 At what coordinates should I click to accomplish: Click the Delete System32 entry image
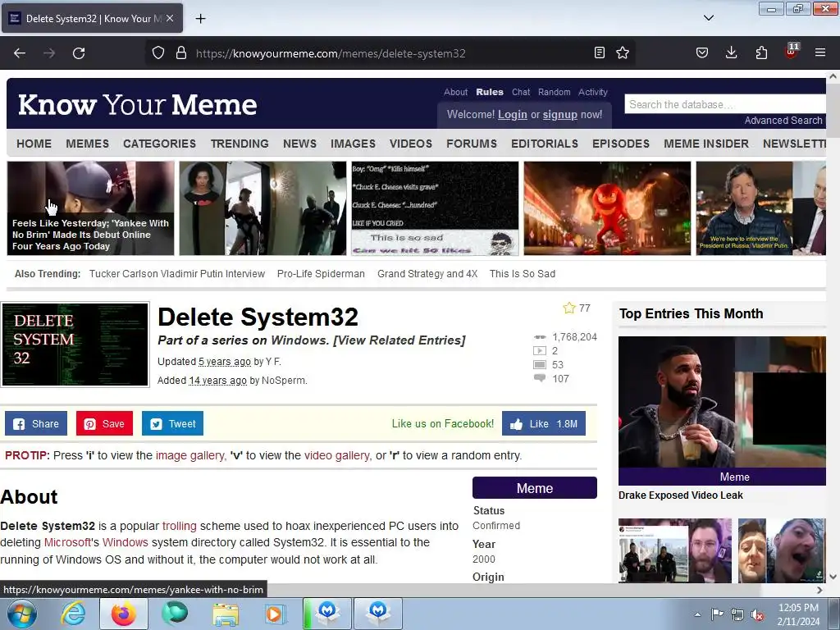pyautogui.click(x=75, y=345)
